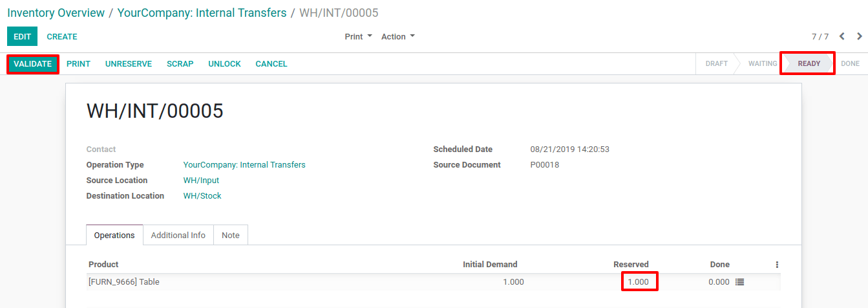Open the Note tab
The image size is (868, 308).
pos(231,236)
